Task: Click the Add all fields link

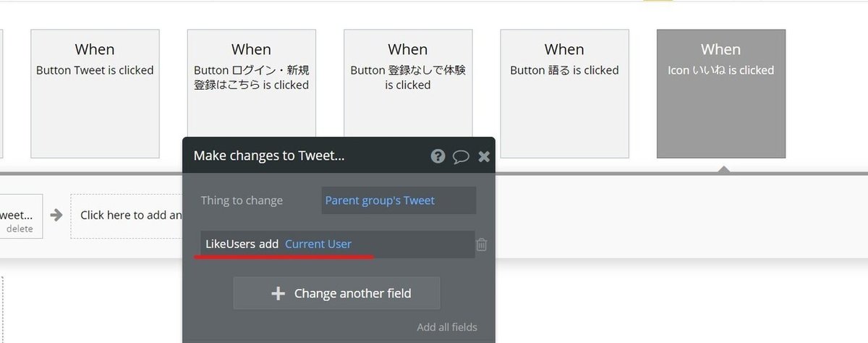Action: coord(447,327)
